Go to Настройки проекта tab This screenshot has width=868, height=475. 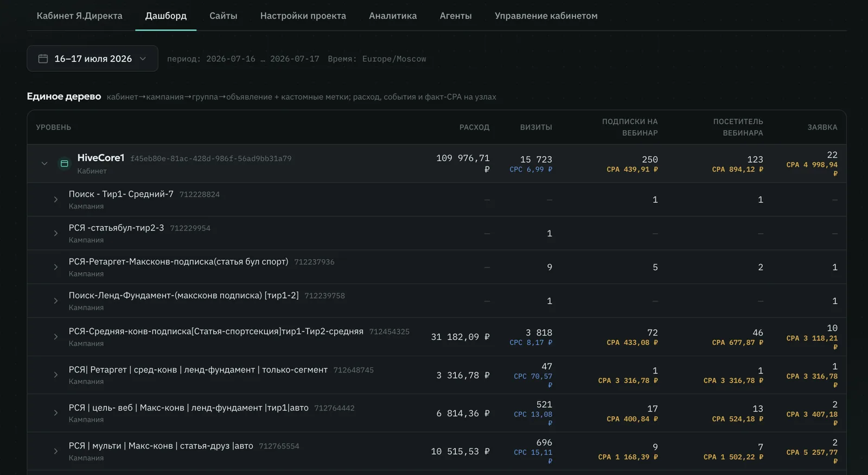[303, 16]
